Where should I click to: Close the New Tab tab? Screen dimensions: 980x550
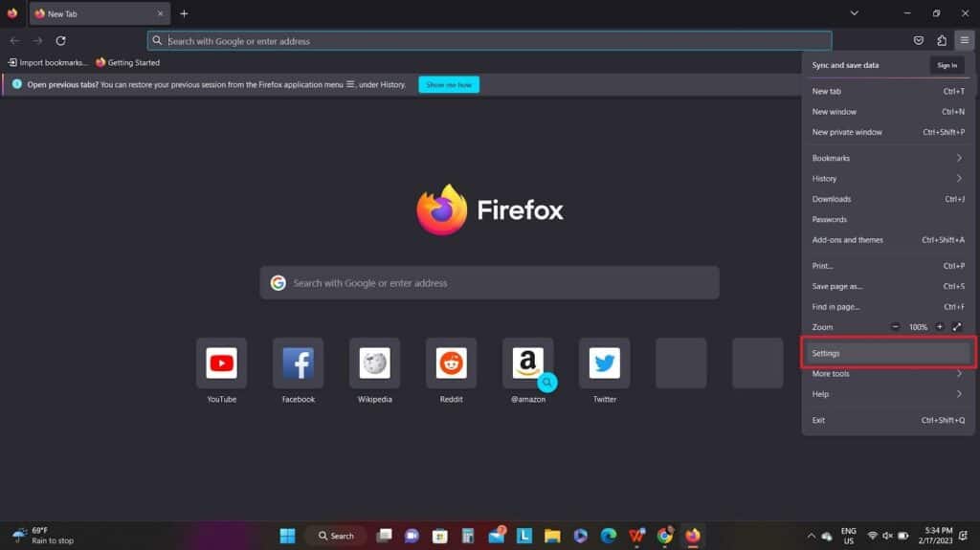click(160, 13)
